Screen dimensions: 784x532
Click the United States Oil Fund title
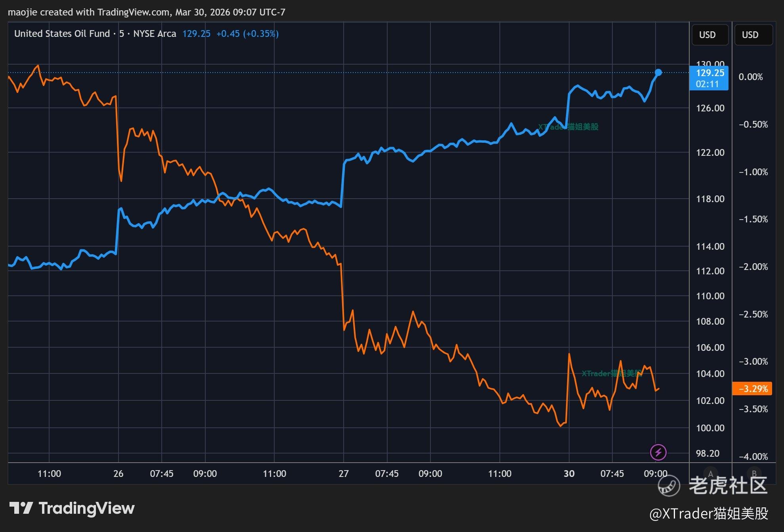62,34
